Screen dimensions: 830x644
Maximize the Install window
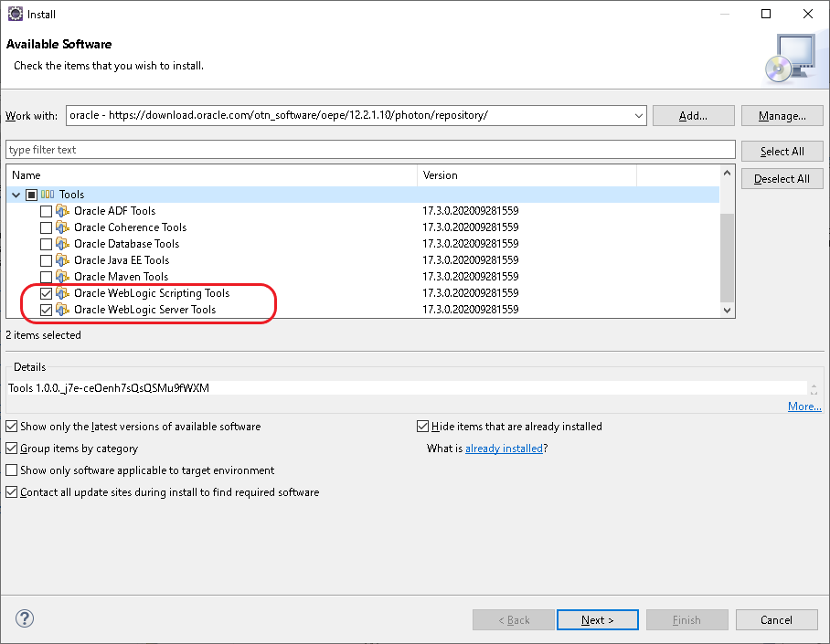click(x=765, y=14)
